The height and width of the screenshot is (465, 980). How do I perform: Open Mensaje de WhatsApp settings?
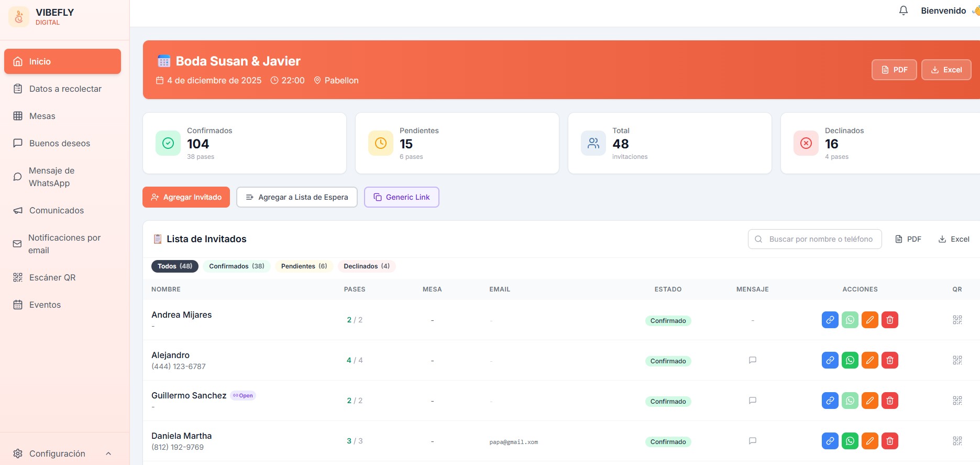point(62,177)
